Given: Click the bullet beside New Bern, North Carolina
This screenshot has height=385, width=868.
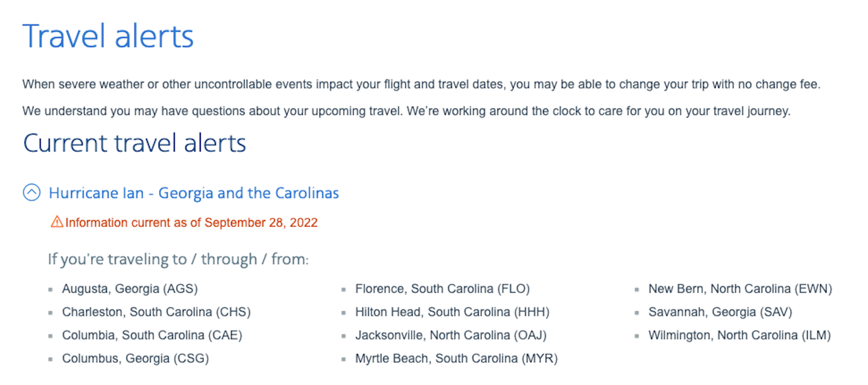Looking at the screenshot, I should pyautogui.click(x=637, y=289).
